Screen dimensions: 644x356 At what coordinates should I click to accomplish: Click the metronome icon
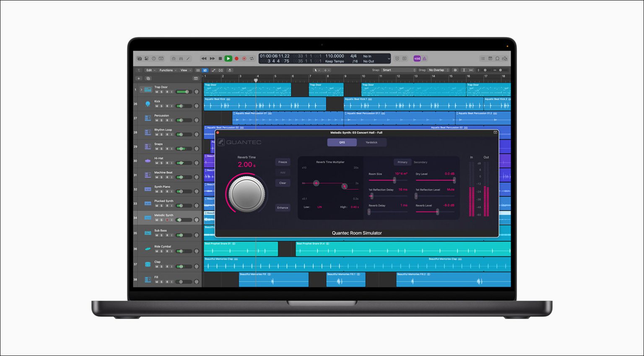pos(424,59)
